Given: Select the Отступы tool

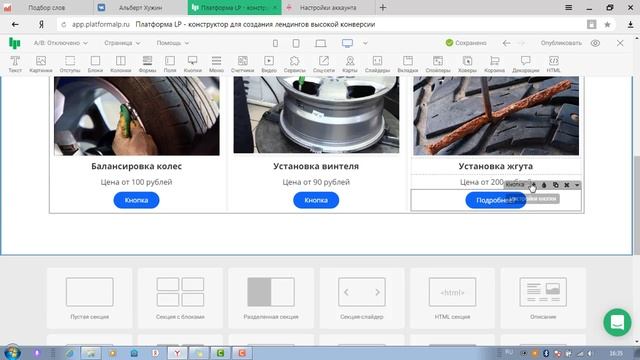Looking at the screenshot, I should pyautogui.click(x=70, y=64).
